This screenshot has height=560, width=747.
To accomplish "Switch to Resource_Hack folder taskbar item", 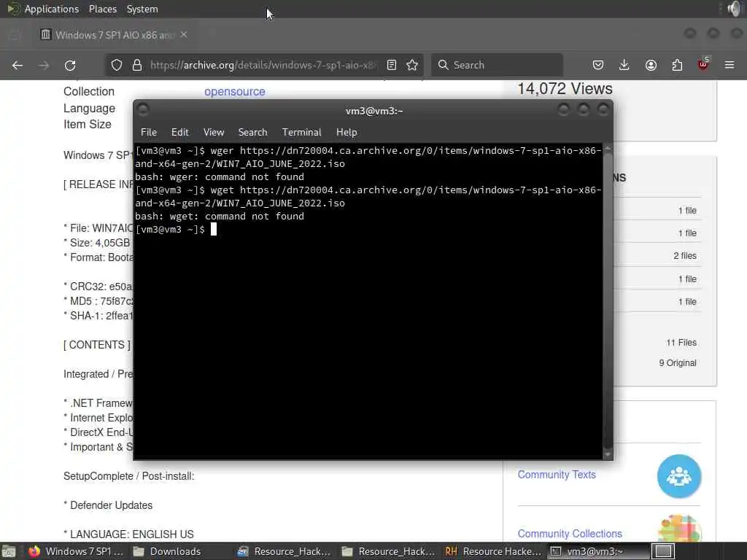I will point(390,551).
